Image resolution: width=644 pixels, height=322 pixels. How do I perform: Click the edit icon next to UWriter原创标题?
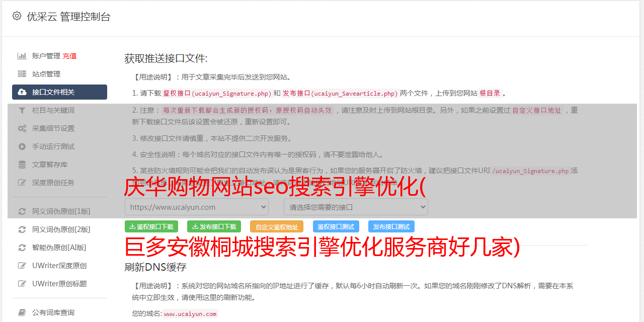pos(22,284)
